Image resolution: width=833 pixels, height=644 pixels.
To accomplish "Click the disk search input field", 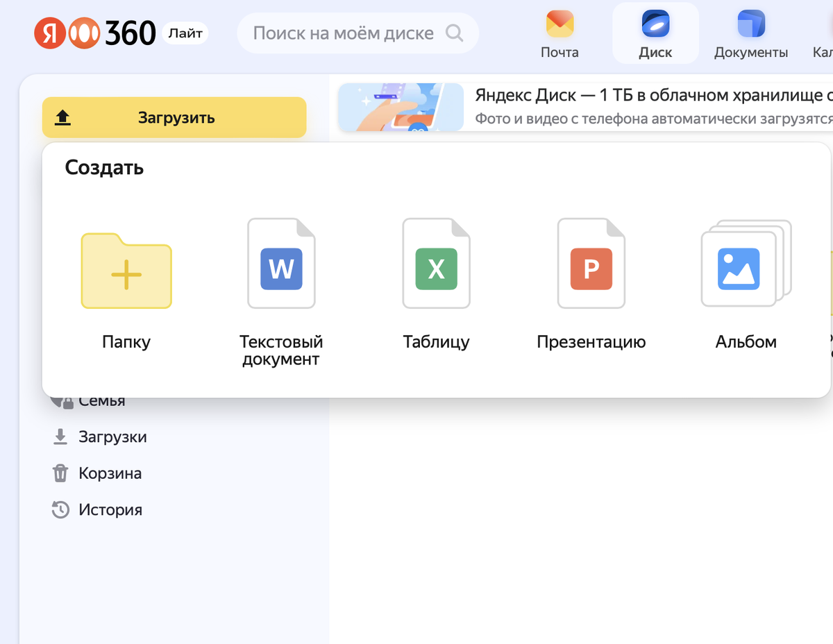I will pyautogui.click(x=344, y=33).
